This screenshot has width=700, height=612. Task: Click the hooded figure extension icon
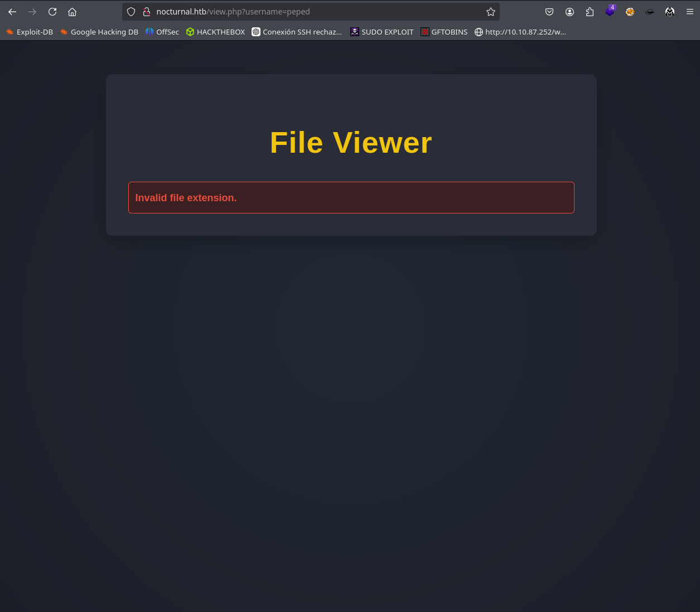670,12
